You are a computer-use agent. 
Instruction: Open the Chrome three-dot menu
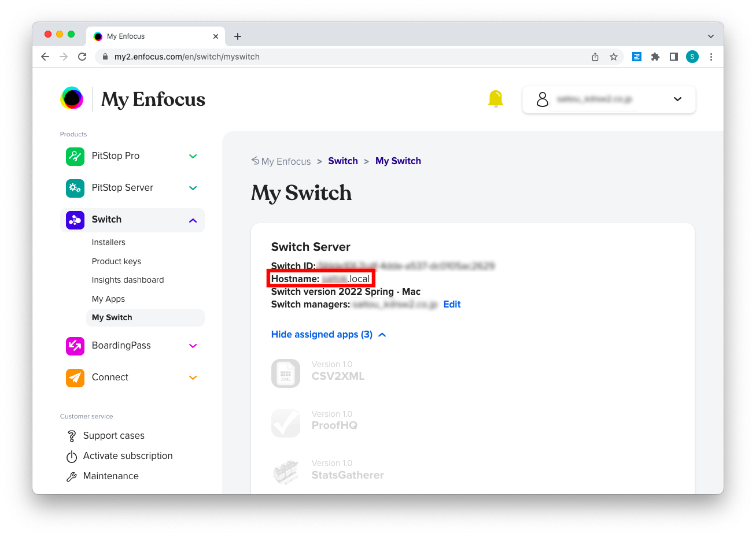pyautogui.click(x=711, y=57)
